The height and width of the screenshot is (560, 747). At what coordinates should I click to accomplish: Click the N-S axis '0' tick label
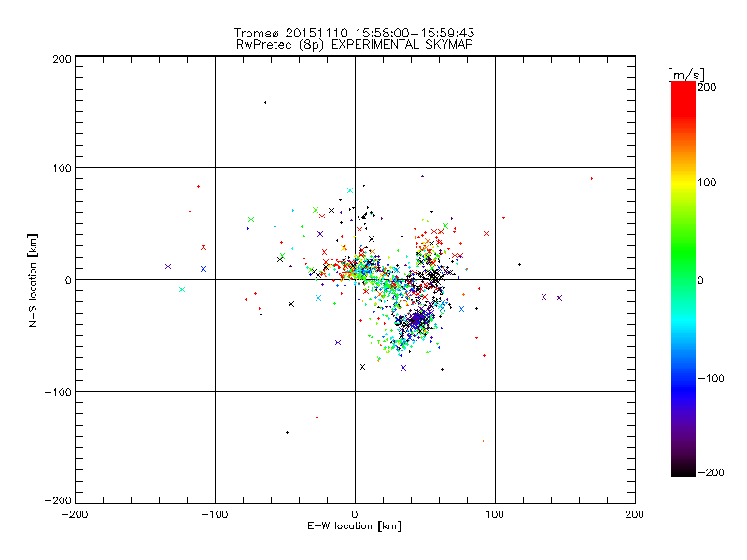(x=68, y=280)
